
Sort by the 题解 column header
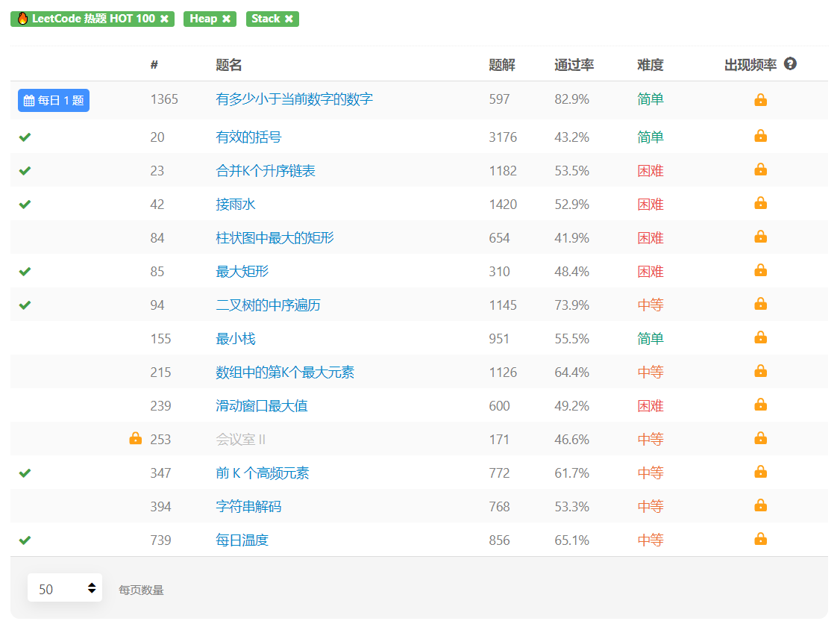[x=502, y=65]
